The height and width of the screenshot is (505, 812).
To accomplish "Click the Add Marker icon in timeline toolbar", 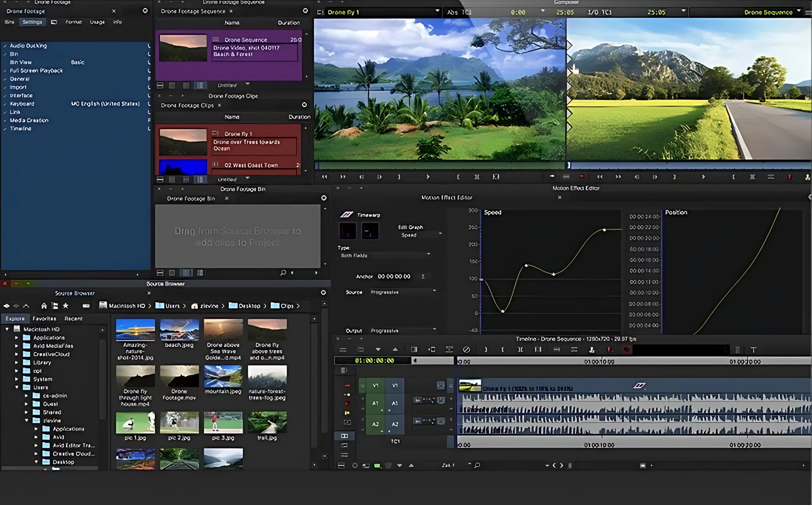I will [x=610, y=350].
